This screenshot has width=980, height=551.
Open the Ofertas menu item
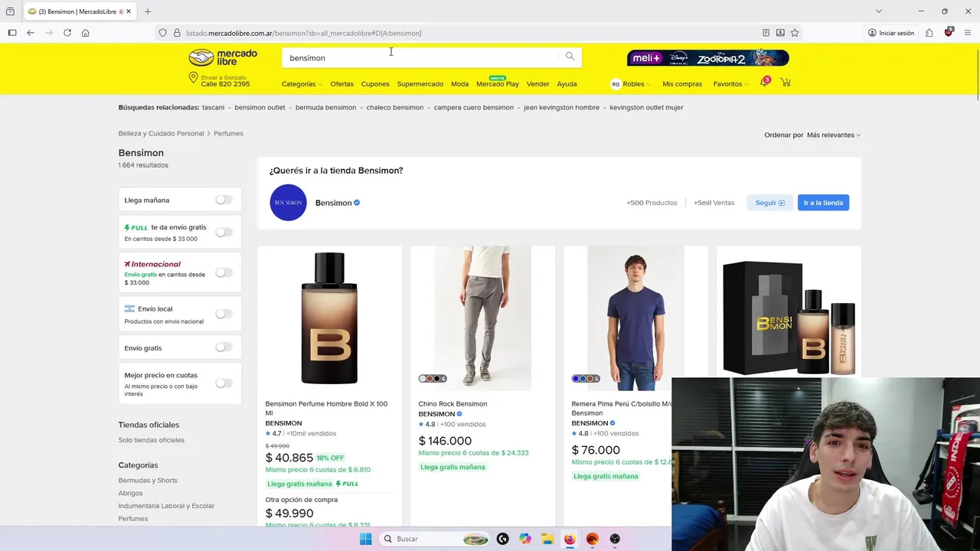pyautogui.click(x=341, y=84)
